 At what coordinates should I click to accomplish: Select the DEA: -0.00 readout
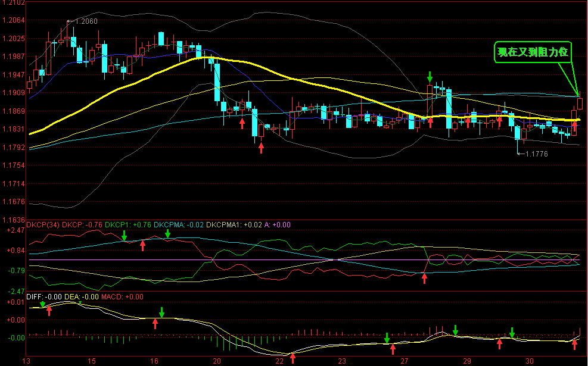(82, 297)
